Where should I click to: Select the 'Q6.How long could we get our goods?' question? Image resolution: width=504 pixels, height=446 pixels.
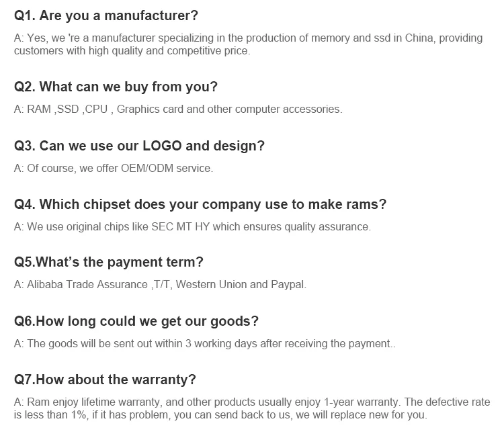coord(136,321)
